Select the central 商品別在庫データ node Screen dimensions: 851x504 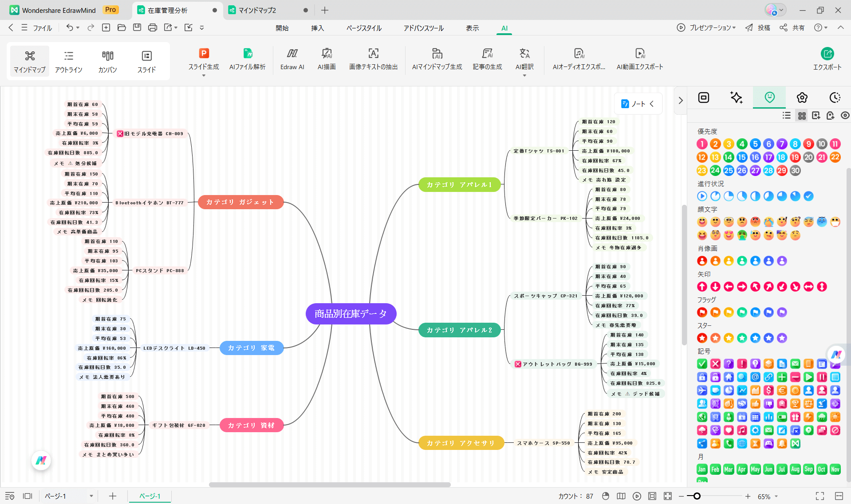[x=351, y=314]
